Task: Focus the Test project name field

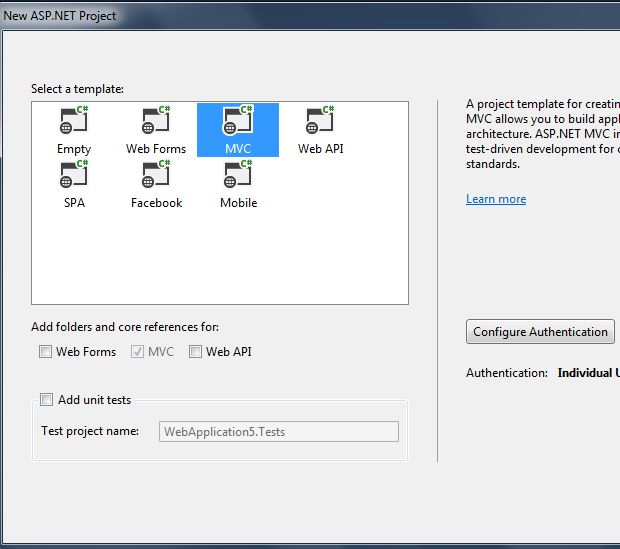Action: pos(279,432)
